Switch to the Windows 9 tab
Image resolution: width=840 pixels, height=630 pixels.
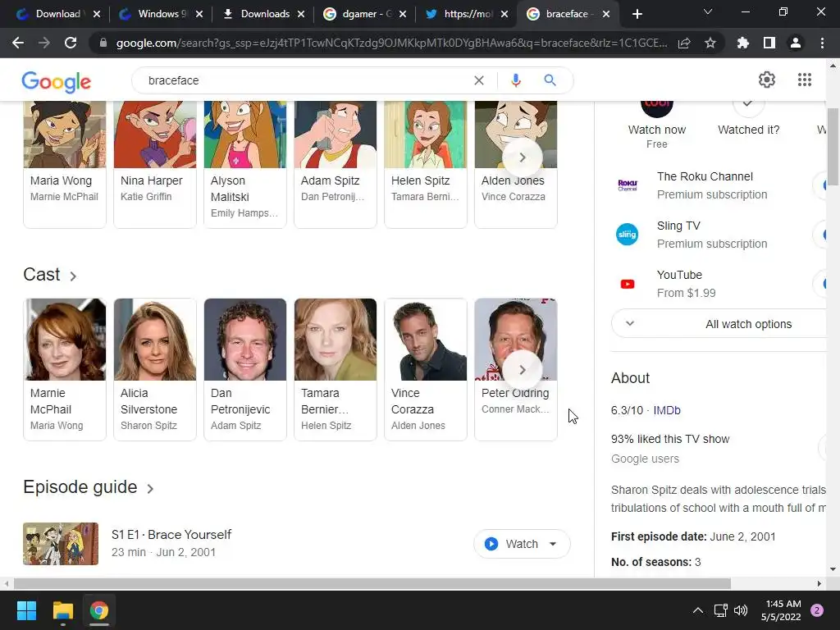click(x=160, y=14)
